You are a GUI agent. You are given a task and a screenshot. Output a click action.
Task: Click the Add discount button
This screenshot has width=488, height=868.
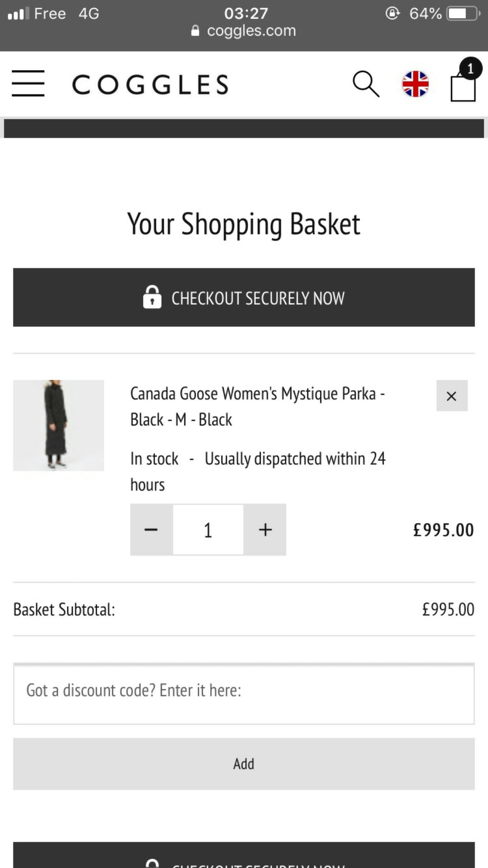click(x=244, y=764)
